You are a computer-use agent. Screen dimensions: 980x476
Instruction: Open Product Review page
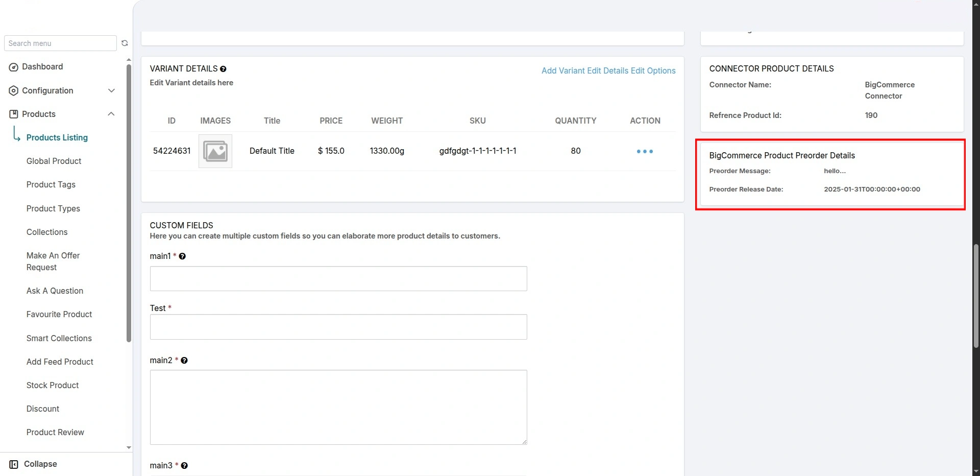[x=55, y=433]
